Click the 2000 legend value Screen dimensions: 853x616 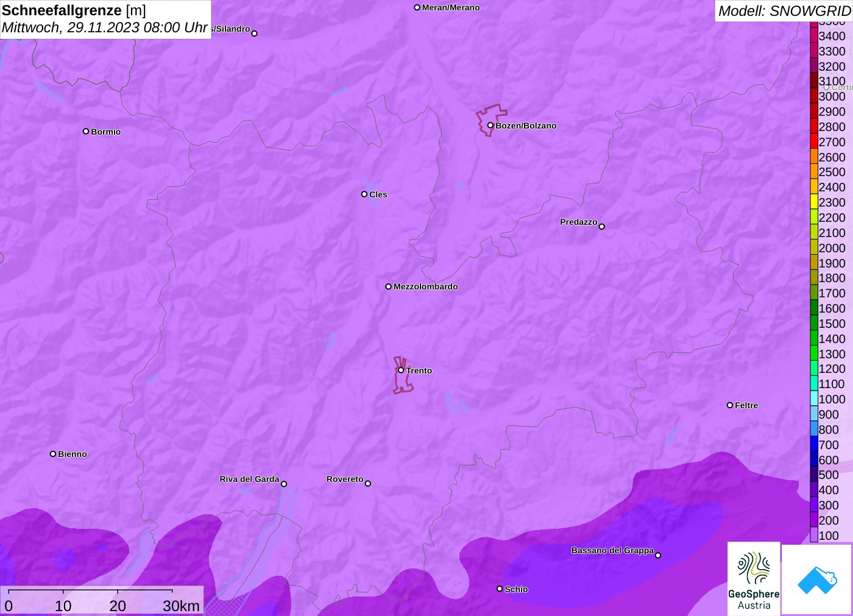[832, 248]
